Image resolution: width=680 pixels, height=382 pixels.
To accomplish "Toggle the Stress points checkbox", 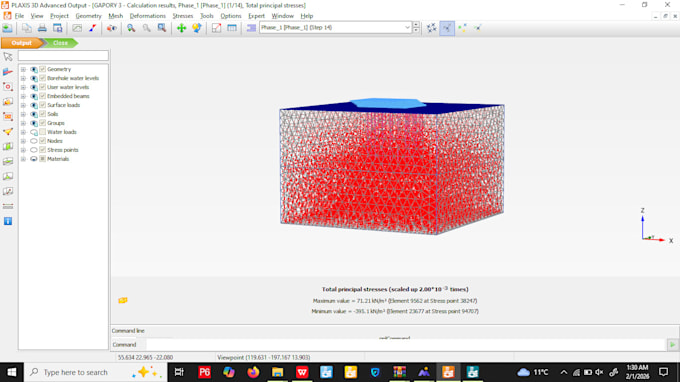I will [42, 150].
